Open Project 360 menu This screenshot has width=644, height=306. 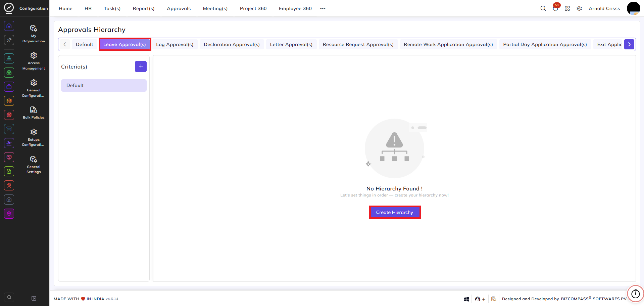253,8
